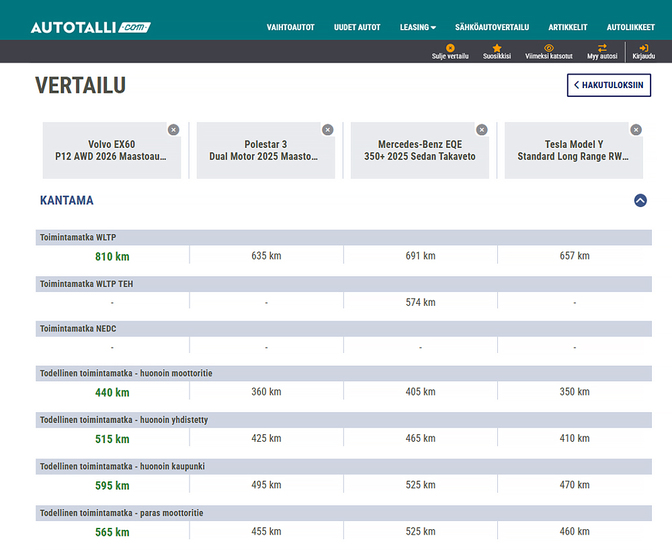Open the Volvo EX60 car card
The width and height of the screenshot is (672, 550).
pos(110,151)
